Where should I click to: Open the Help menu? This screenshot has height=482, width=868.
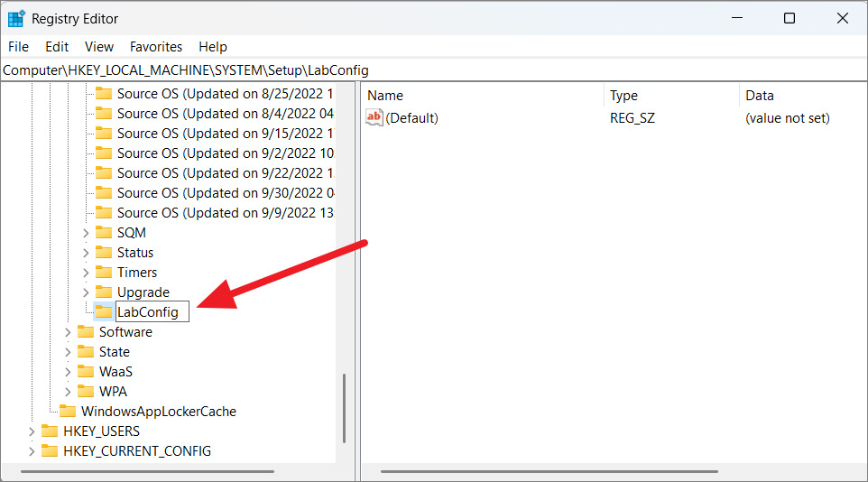[213, 47]
